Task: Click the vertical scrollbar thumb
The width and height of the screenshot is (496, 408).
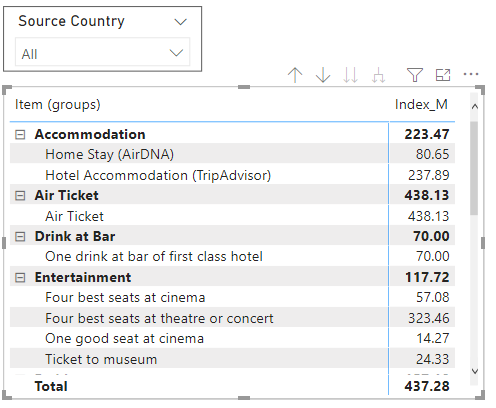Action: click(474, 168)
